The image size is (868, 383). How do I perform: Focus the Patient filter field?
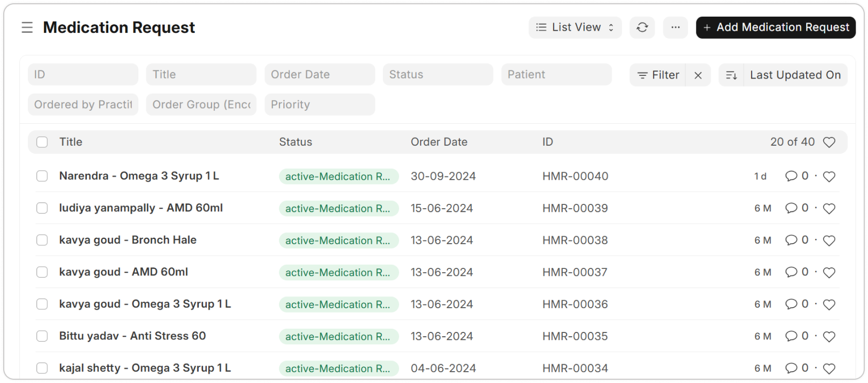tap(556, 75)
